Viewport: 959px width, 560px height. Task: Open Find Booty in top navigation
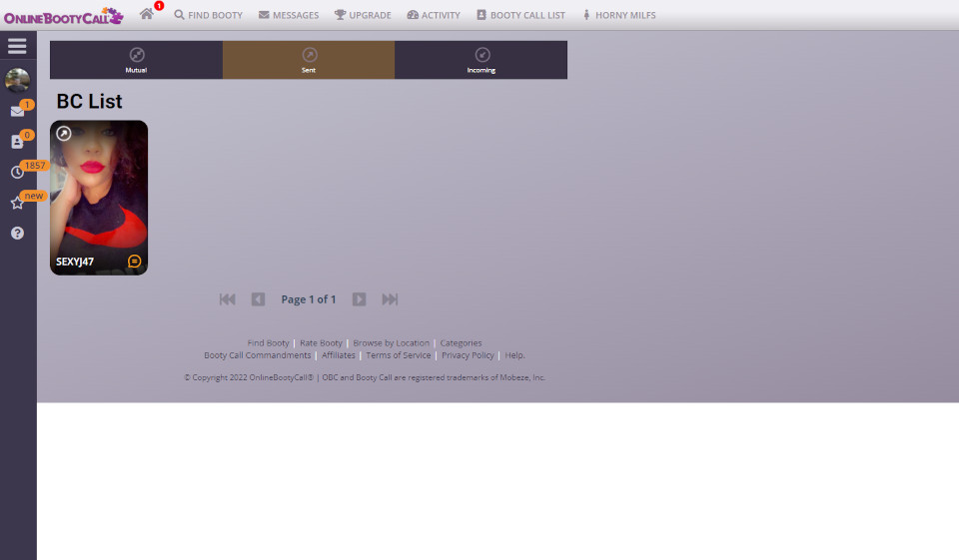(208, 15)
